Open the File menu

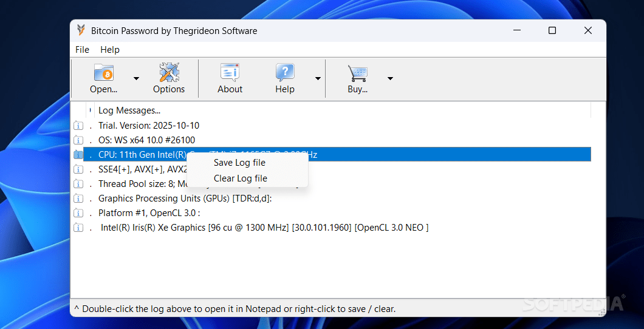82,50
